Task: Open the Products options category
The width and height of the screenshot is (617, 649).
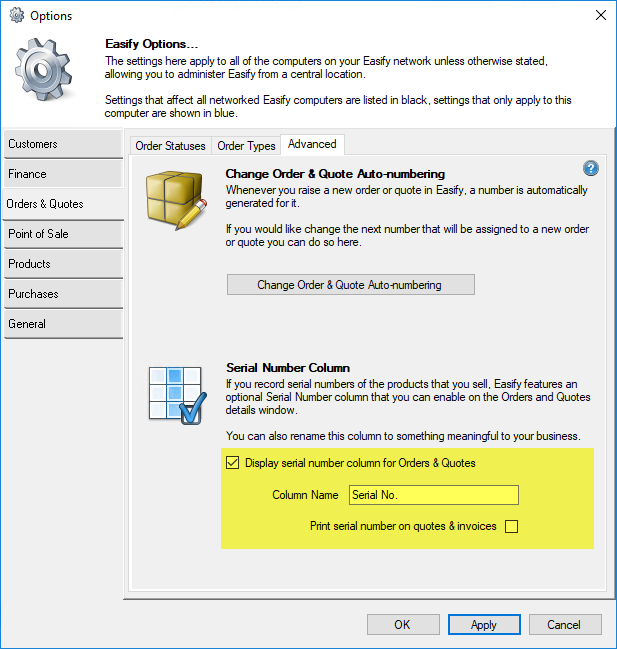Action: click(x=62, y=264)
